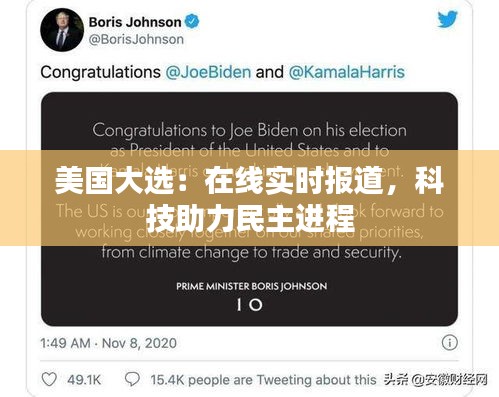Click the blue verified badge
The width and height of the screenshot is (499, 397).
point(192,22)
